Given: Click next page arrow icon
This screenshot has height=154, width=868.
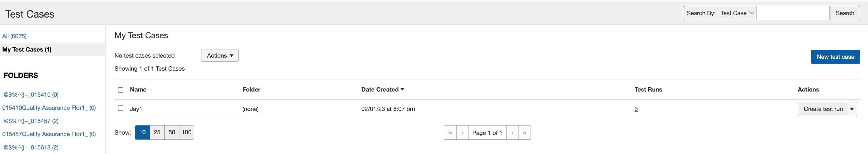Looking at the screenshot, I should 512,133.
